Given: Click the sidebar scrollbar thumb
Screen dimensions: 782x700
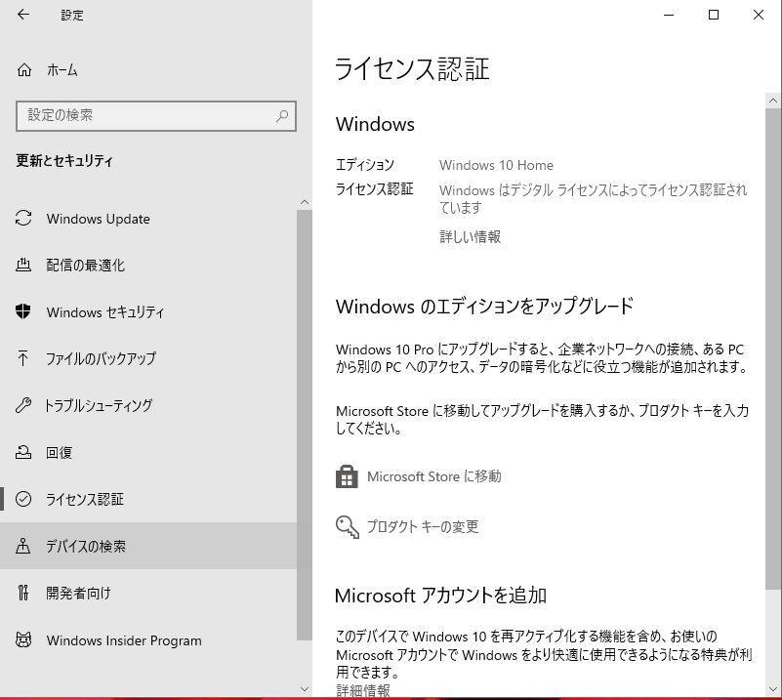Looking at the screenshot, I should point(305,425).
